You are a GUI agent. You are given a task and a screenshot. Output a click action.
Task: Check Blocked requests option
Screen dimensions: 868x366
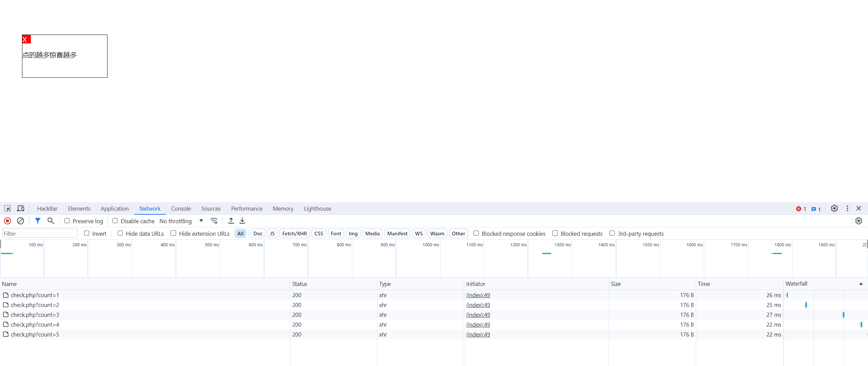pos(555,233)
